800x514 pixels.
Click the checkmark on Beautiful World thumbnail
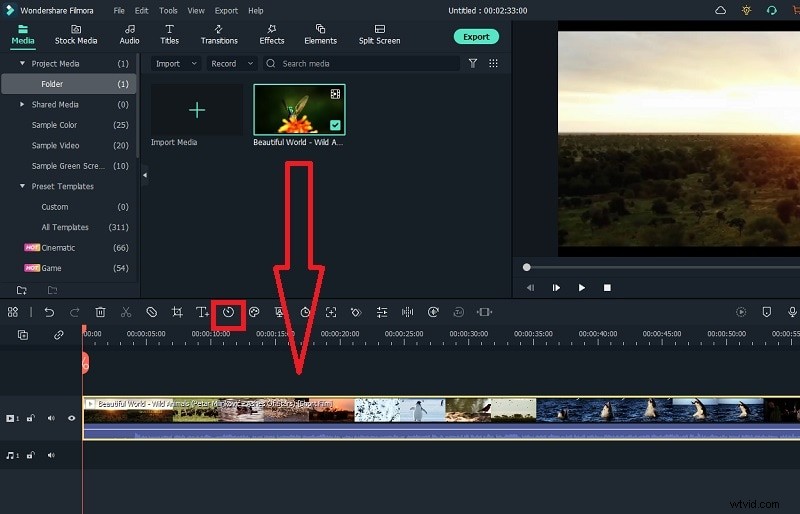pos(335,125)
